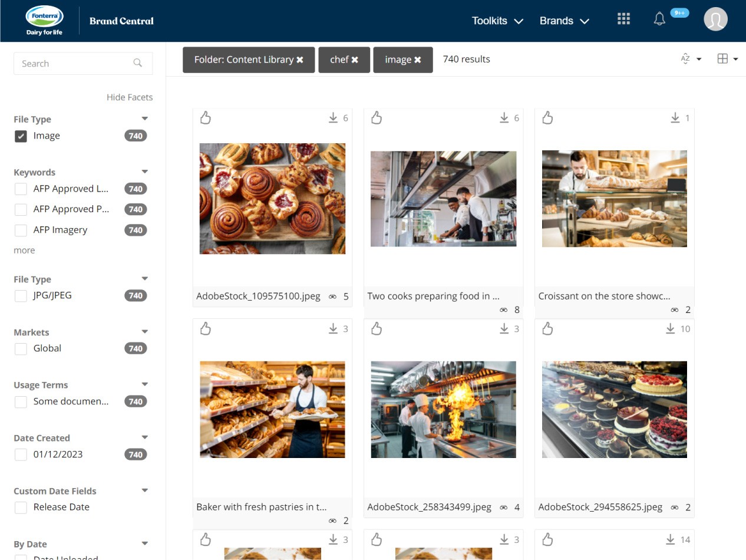Download the Croissant on the store showcase image
This screenshot has width=746, height=560.
[675, 118]
